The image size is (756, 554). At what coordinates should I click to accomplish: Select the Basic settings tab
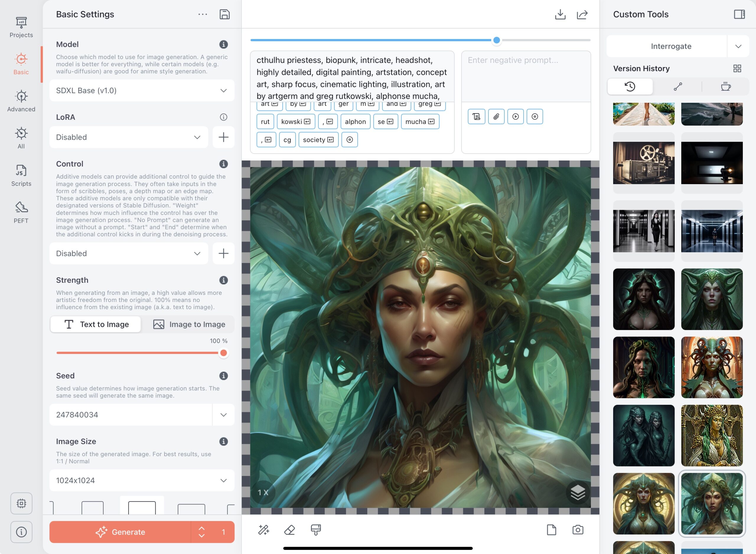[21, 64]
